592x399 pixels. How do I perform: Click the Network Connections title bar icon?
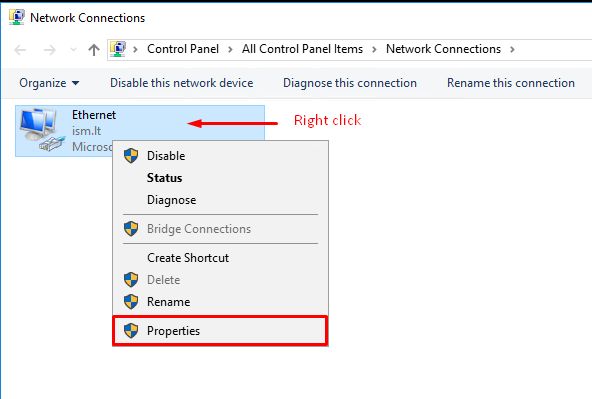click(16, 17)
